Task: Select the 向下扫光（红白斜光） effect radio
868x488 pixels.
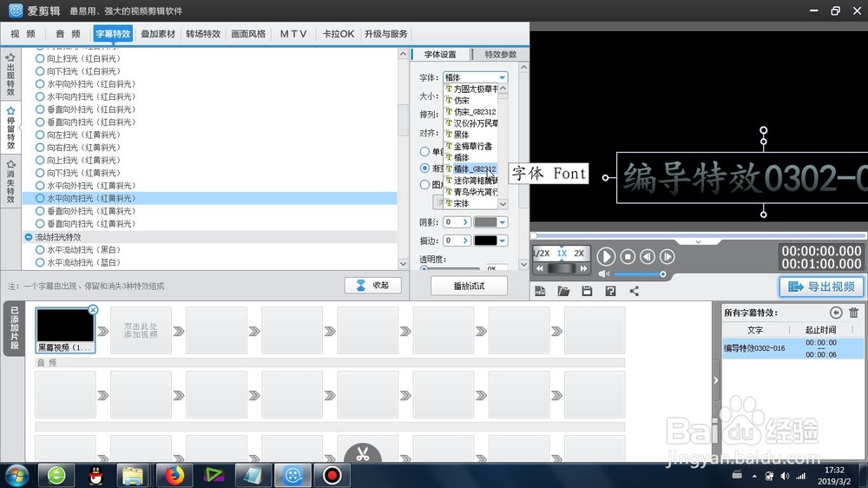Action: click(x=40, y=71)
